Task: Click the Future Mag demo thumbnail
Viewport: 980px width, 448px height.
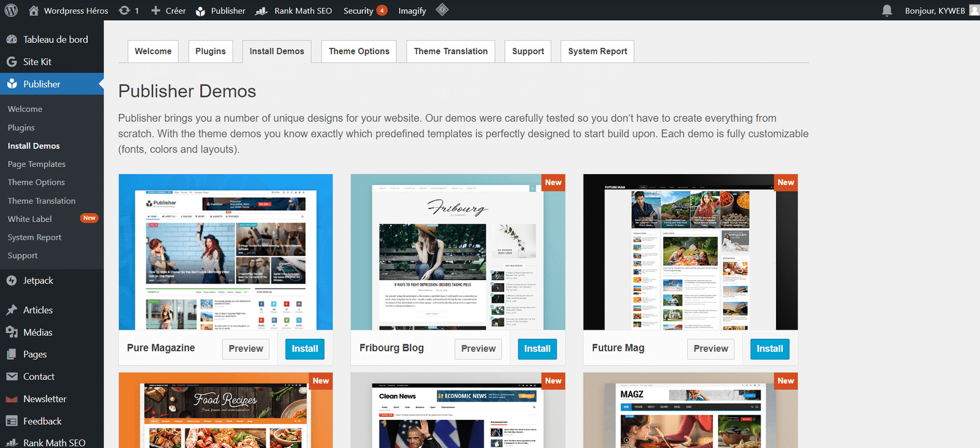Action: click(690, 252)
